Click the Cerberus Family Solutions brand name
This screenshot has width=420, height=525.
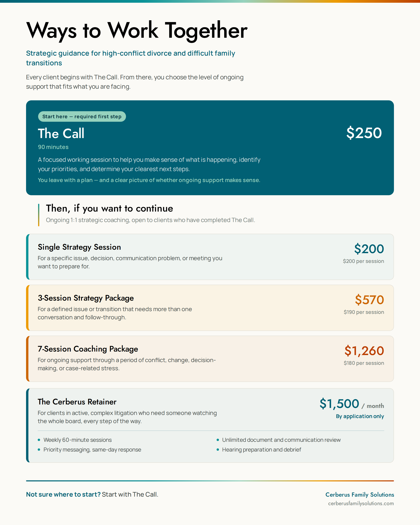[360, 494]
